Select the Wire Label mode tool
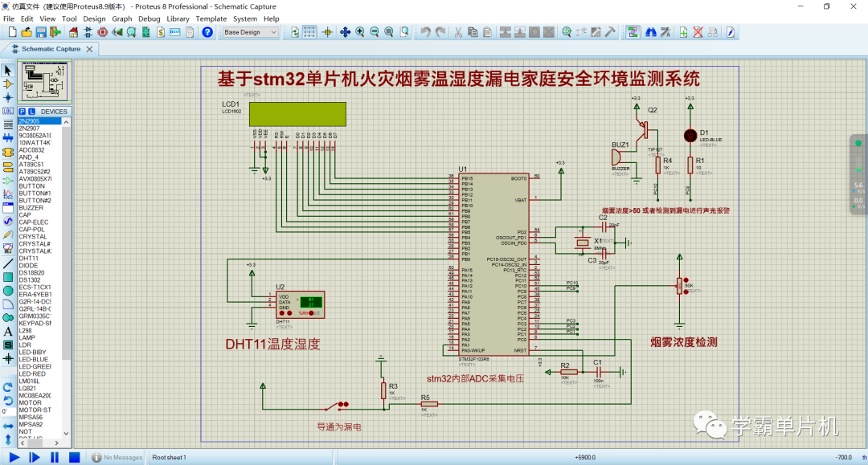Image resolution: width=868 pixels, height=465 pixels. (8, 111)
